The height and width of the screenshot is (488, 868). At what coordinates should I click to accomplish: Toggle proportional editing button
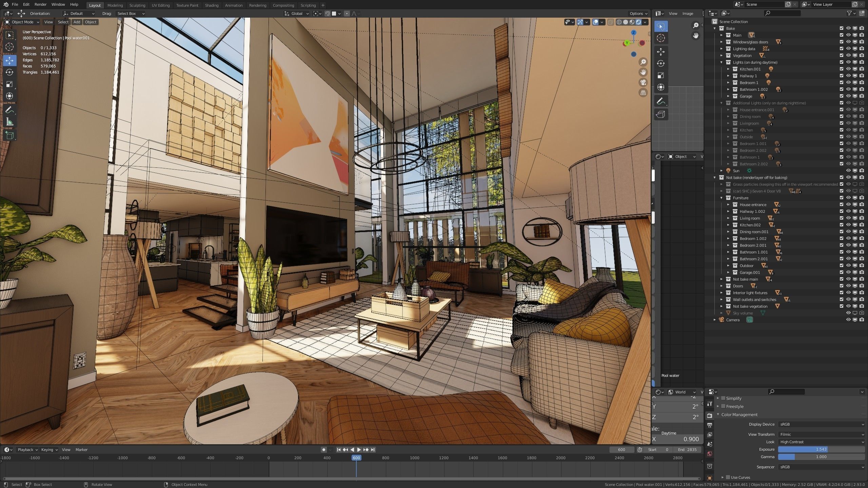pos(347,14)
